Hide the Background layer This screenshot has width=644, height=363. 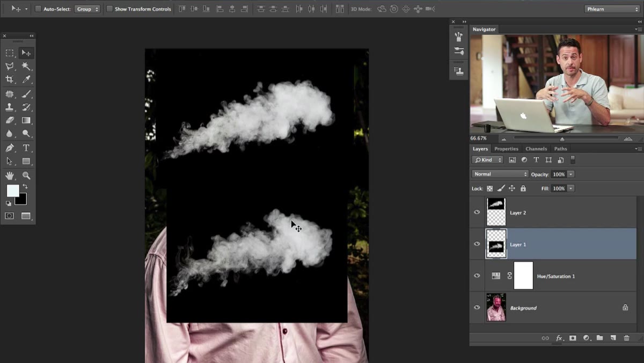(x=477, y=308)
